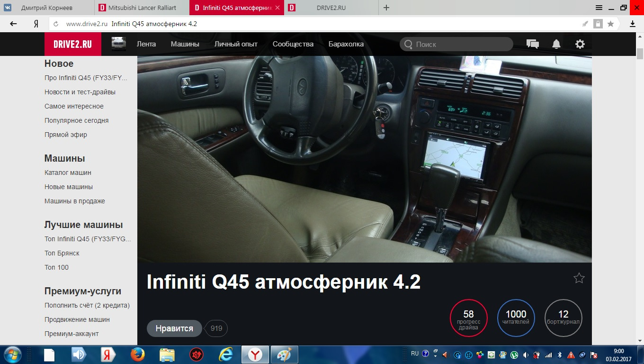Toggle RU keyboard layout in system tray
Image resolution: width=644 pixels, height=364 pixels.
(x=414, y=354)
